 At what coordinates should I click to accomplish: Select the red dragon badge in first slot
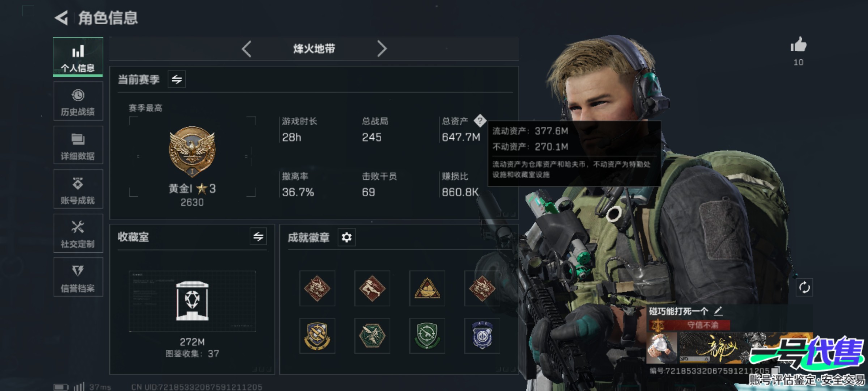[317, 288]
